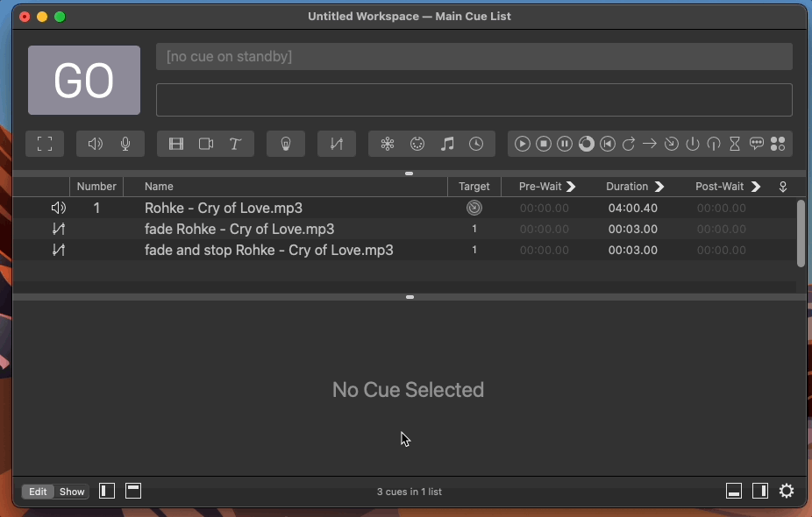Add a Disarm cue from the toolbar
Screen dimensions: 812x517
point(714,144)
